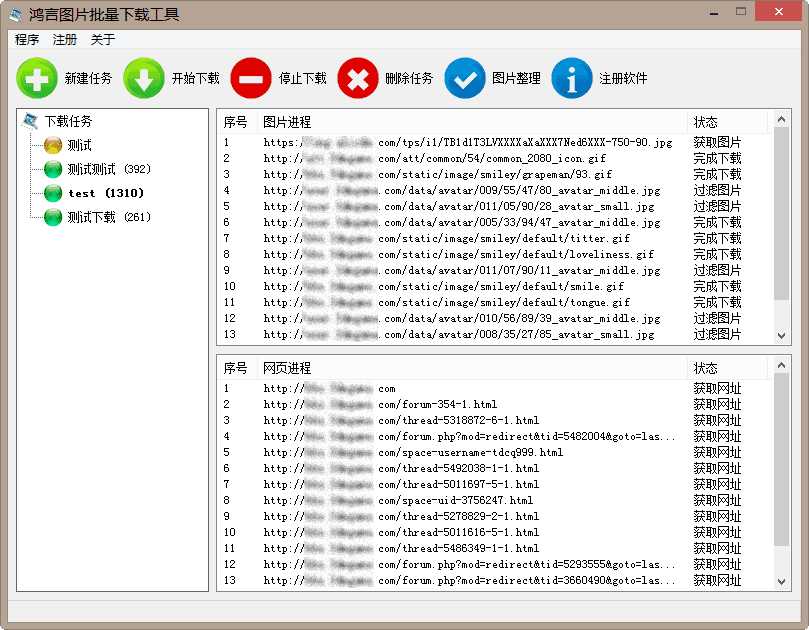This screenshot has height=630, width=809.
Task: Click the 新建任务 label
Action: coord(88,78)
